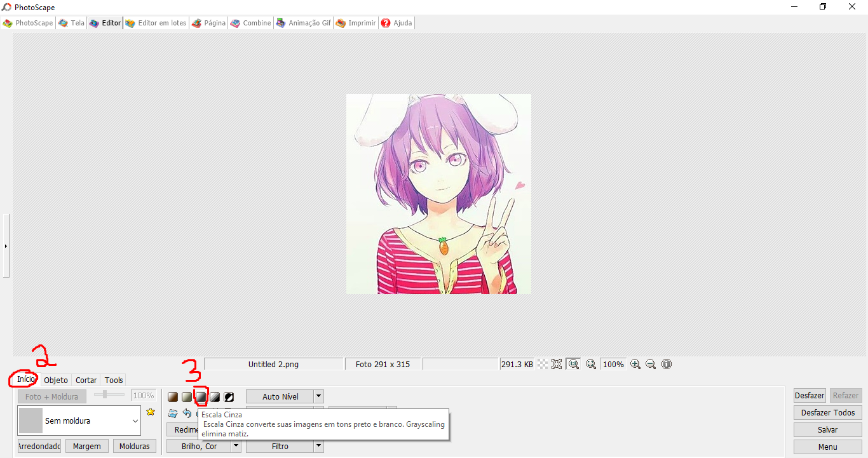Viewport: 868px width, 458px height.
Task: Select the Início editing tab
Action: click(x=26, y=379)
